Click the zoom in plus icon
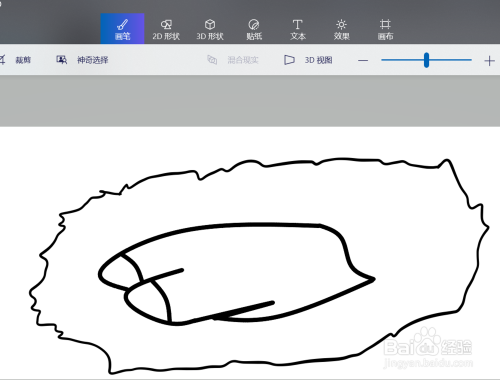500x380 pixels. [x=489, y=61]
